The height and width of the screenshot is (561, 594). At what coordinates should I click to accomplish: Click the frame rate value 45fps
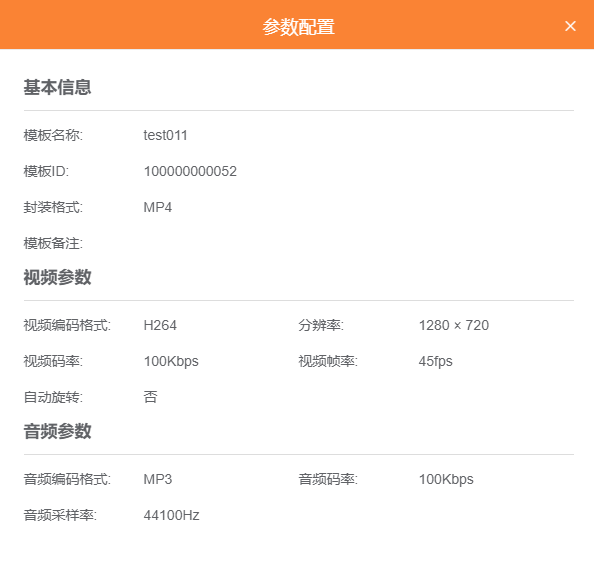pos(435,361)
